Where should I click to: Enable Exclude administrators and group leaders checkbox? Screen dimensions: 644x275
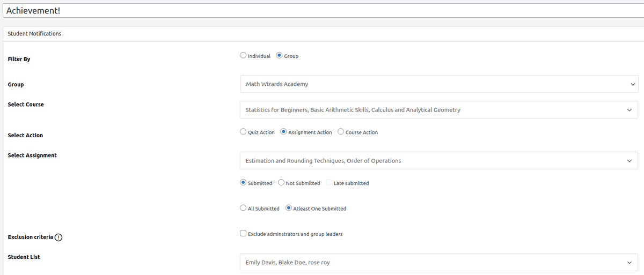click(243, 233)
